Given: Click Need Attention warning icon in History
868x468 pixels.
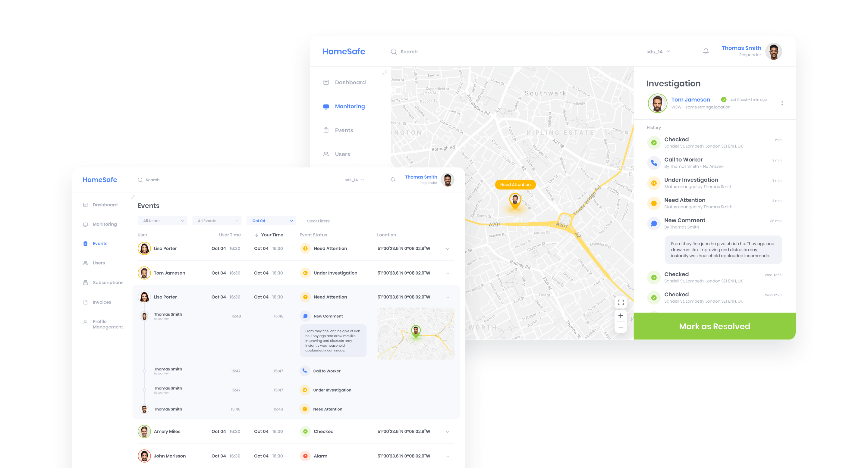Looking at the screenshot, I should coord(654,203).
